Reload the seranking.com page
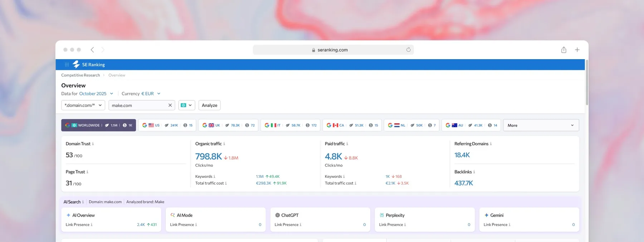644x242 pixels. (408, 50)
